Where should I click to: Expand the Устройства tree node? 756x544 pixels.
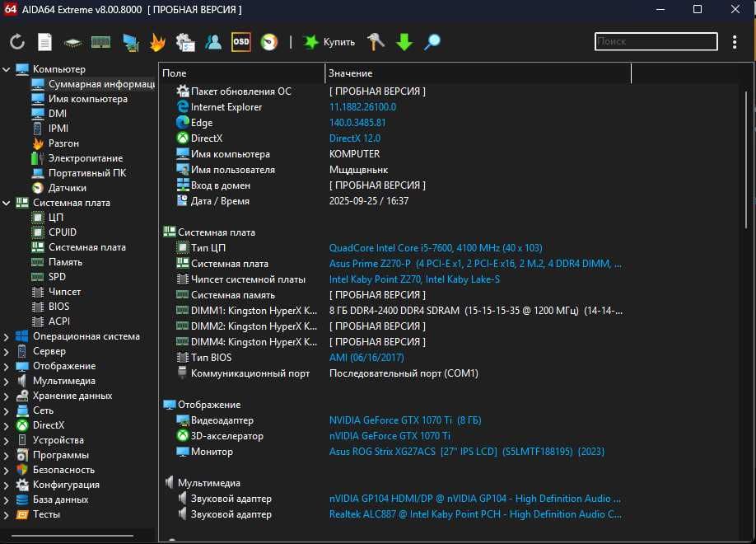pos(7,441)
